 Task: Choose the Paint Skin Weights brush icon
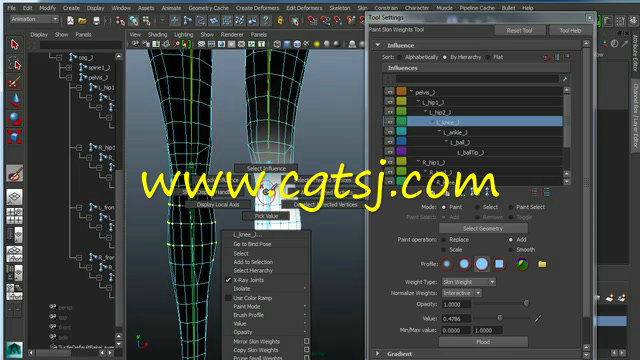[x=15, y=173]
